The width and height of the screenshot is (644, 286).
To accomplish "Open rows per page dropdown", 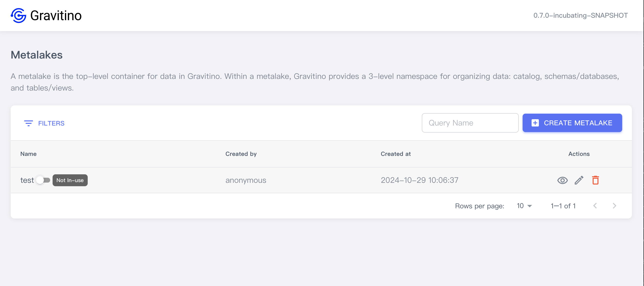I will [x=524, y=206].
